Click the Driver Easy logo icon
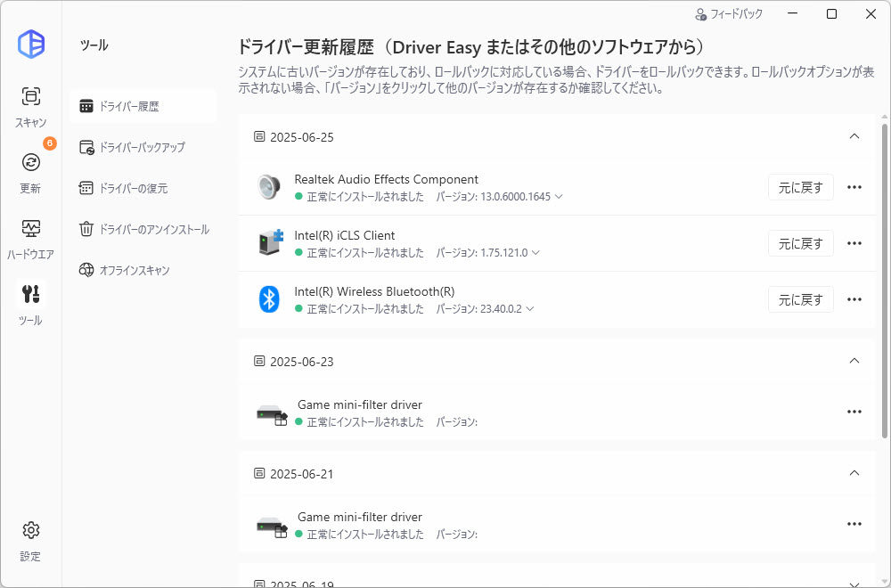This screenshot has height=588, width=891. tap(30, 44)
